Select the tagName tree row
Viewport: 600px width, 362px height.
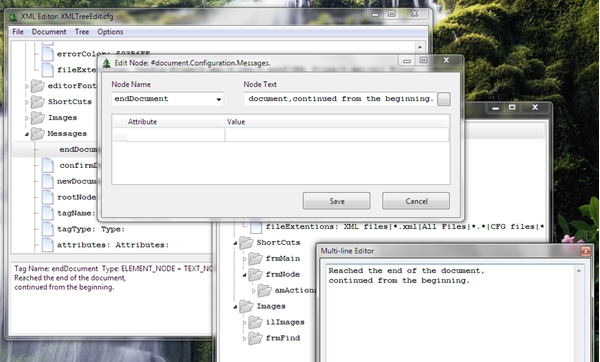(x=76, y=213)
